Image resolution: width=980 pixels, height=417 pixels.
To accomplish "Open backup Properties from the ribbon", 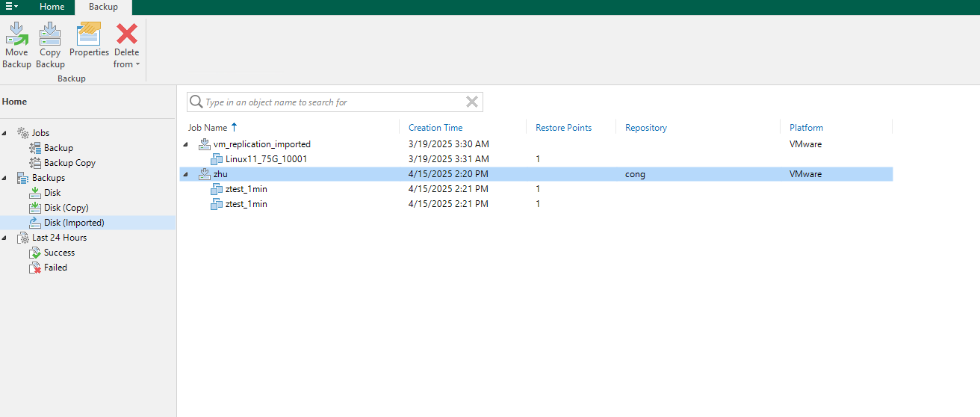I will [x=89, y=34].
